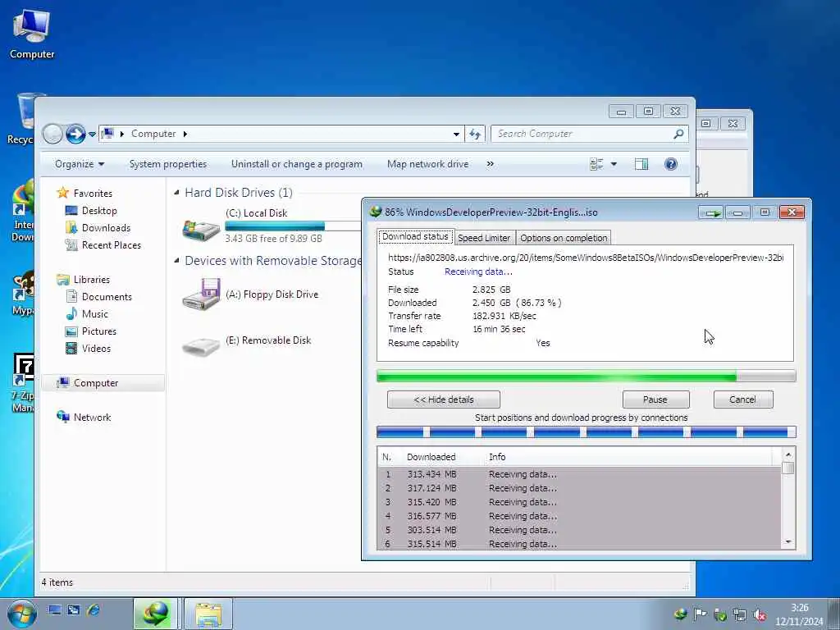Click the blue connections progress bar

point(586,431)
